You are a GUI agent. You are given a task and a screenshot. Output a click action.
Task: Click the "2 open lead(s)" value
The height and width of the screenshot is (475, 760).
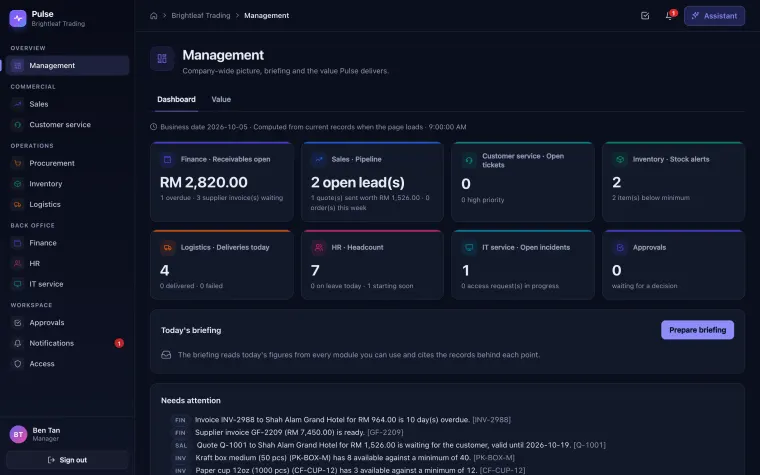[x=358, y=182]
